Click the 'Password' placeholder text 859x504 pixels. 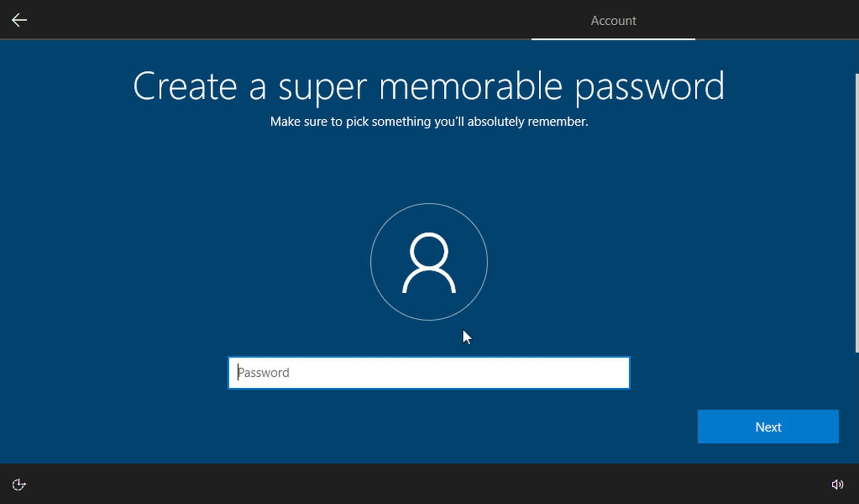coord(264,372)
